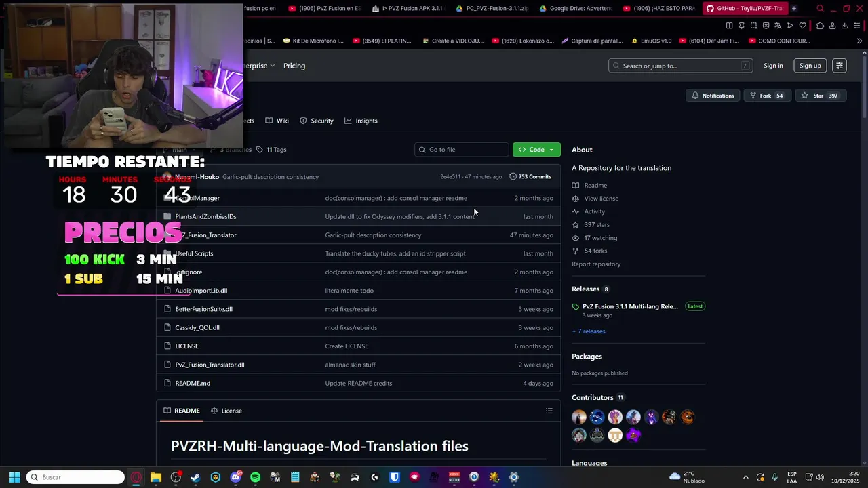Open the Security repository tab

tap(317, 121)
